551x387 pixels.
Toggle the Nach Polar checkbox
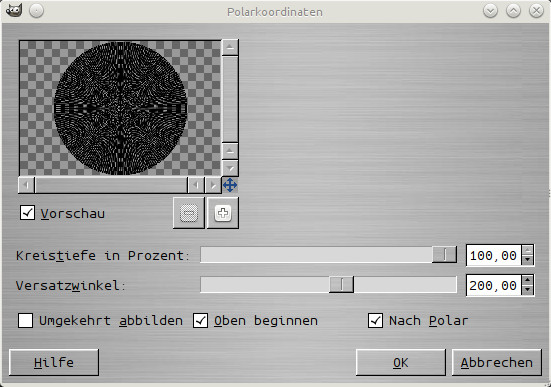[x=375, y=321]
